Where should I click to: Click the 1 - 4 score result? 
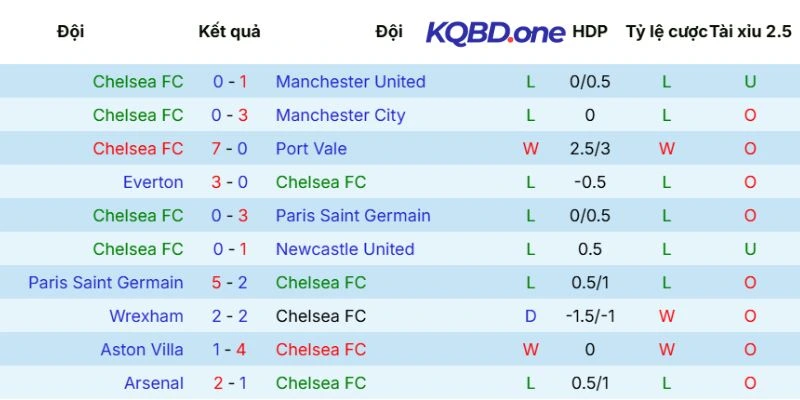230,350
